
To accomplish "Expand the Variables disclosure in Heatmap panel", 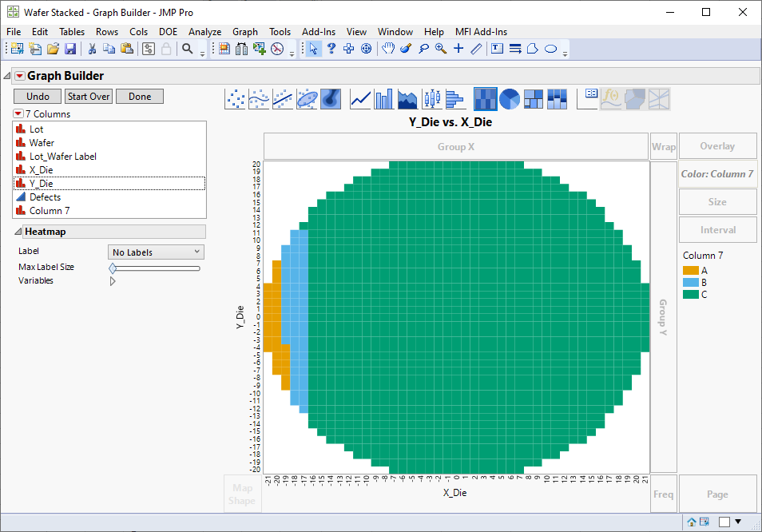I will (113, 280).
